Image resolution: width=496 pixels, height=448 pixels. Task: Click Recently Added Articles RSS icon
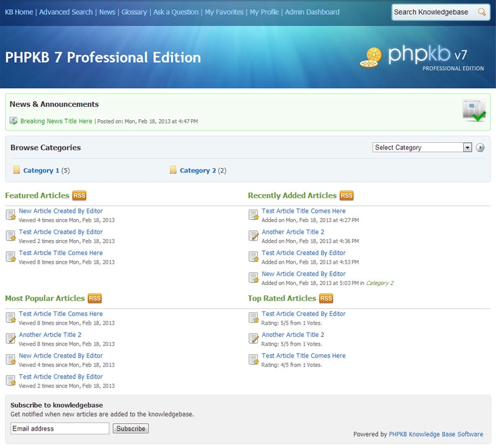[x=346, y=195]
